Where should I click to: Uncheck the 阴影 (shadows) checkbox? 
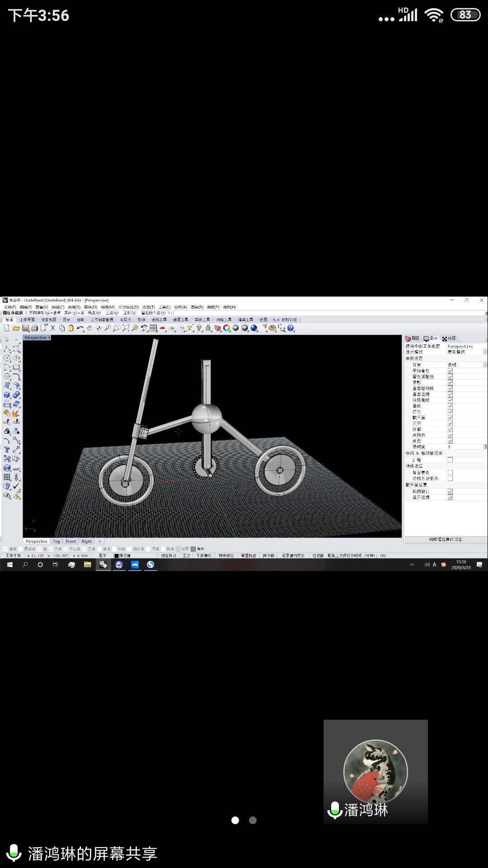450,382
